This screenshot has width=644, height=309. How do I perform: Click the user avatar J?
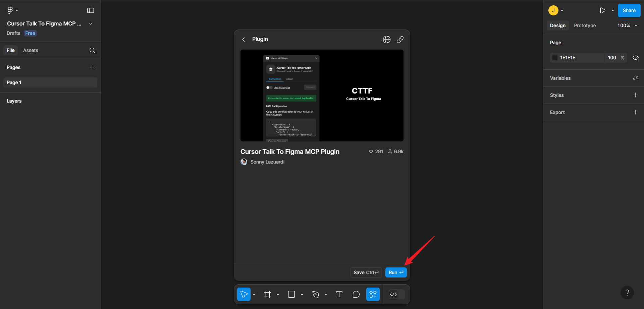click(x=553, y=10)
